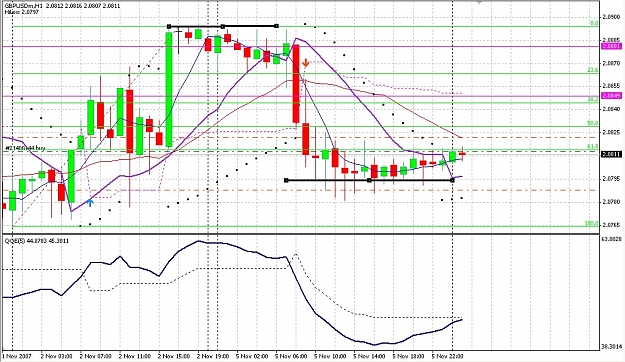This screenshot has height=362, width=625.
Task: Click the 5 Nov 18:00 time label
Action: pos(408,356)
